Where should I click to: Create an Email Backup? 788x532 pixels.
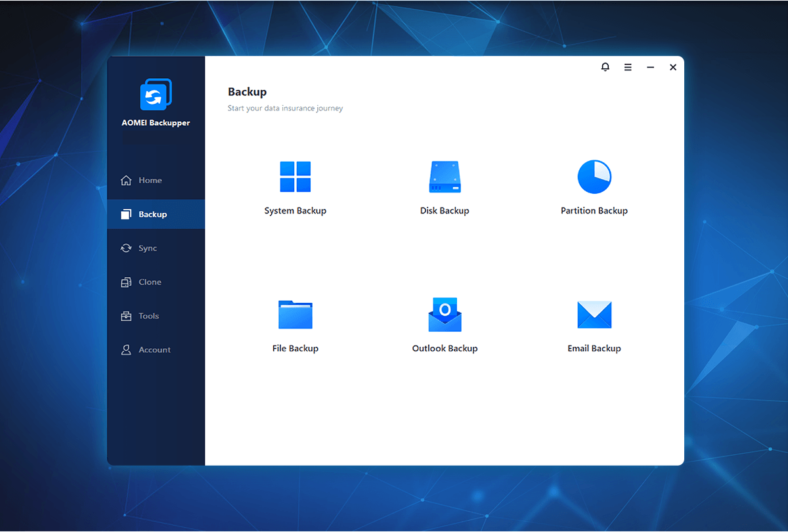click(x=594, y=325)
